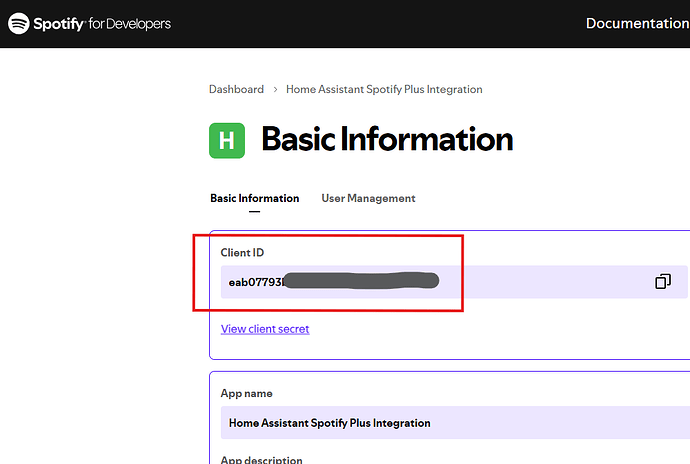Click the Basic Information page heading
Image resolution: width=690 pixels, height=464 pixels.
click(387, 139)
